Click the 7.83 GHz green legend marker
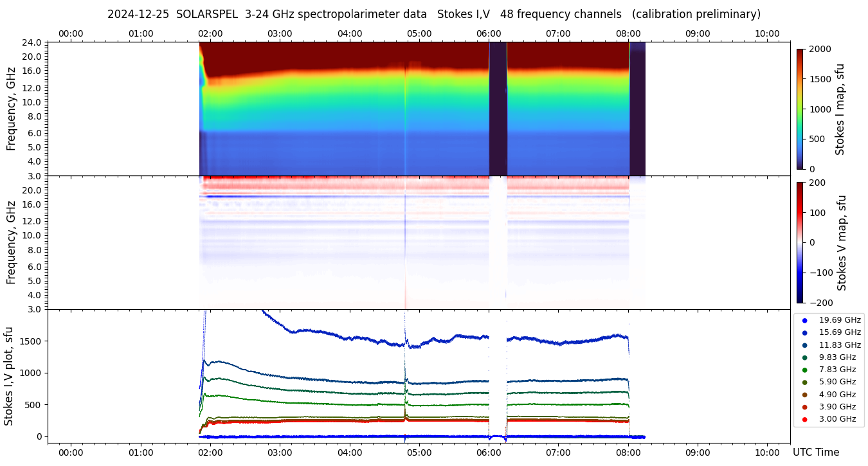868x466 pixels. [x=804, y=370]
